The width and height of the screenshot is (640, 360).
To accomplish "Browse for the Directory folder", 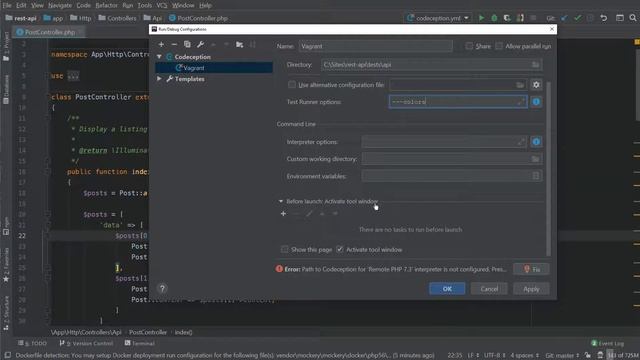I will point(536,65).
